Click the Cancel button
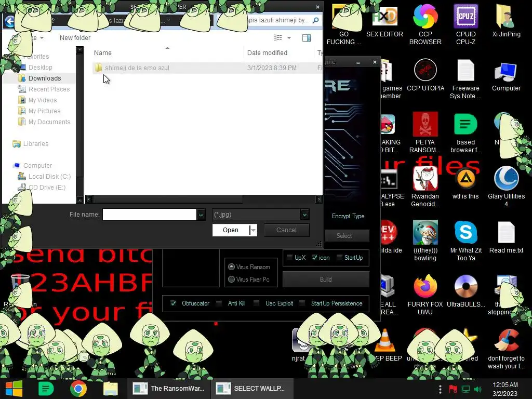 286,230
